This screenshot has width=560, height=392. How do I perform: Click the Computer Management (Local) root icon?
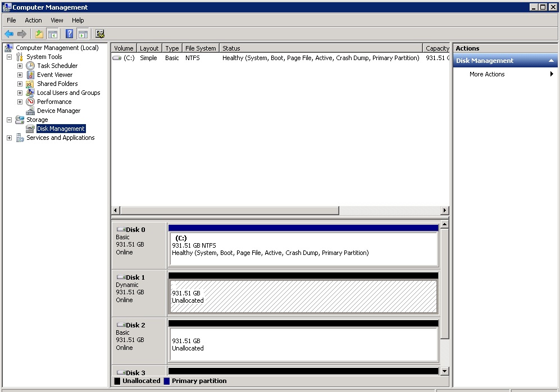(x=9, y=48)
